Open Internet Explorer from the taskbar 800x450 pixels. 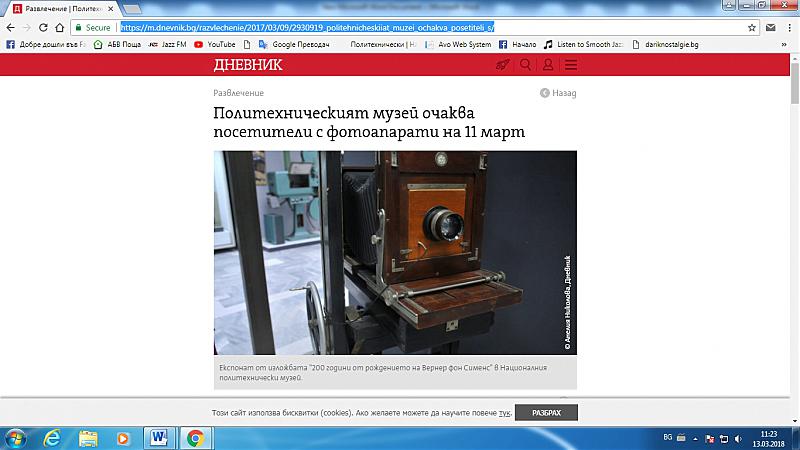(x=52, y=437)
